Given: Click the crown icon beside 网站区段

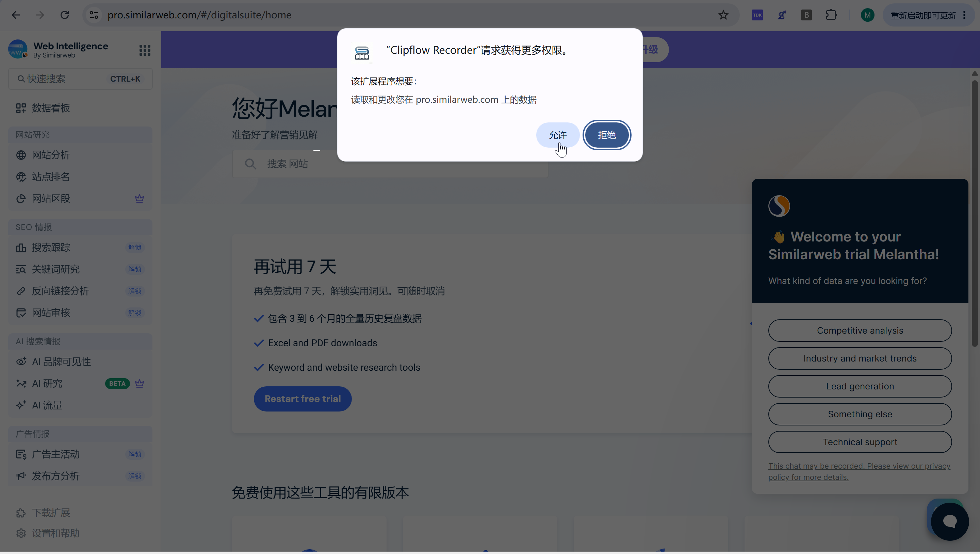Looking at the screenshot, I should [x=139, y=198].
